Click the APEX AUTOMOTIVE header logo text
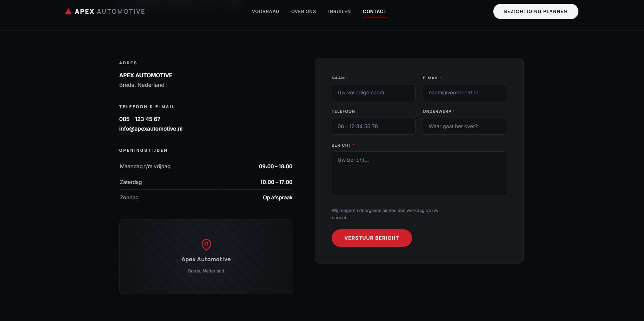The height and width of the screenshot is (321, 644). [x=110, y=12]
